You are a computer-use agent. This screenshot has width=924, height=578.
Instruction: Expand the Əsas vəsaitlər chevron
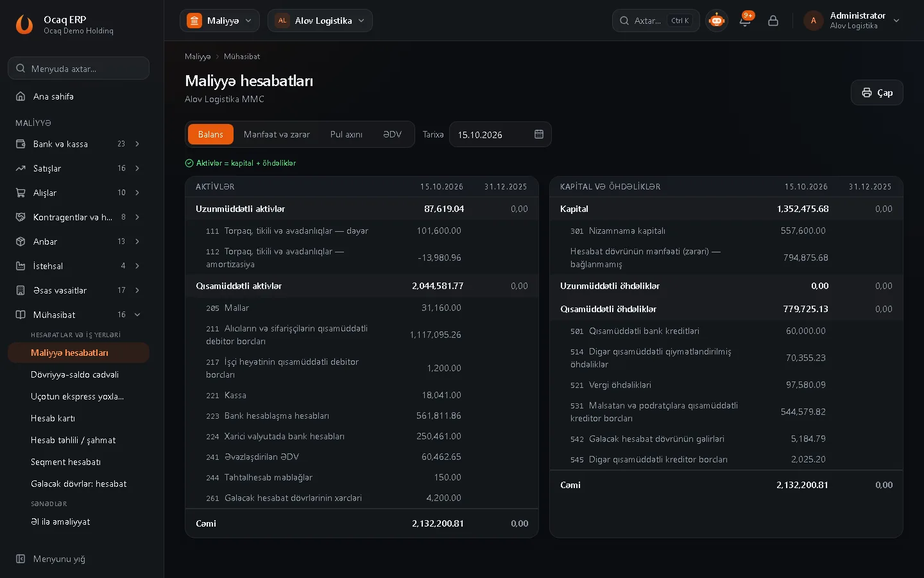137,290
